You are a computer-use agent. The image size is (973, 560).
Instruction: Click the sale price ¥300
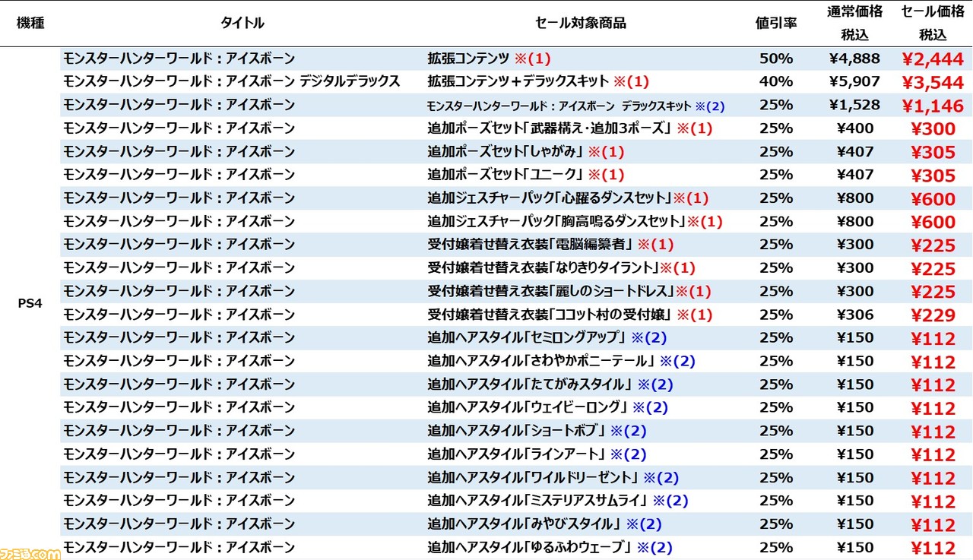point(933,129)
